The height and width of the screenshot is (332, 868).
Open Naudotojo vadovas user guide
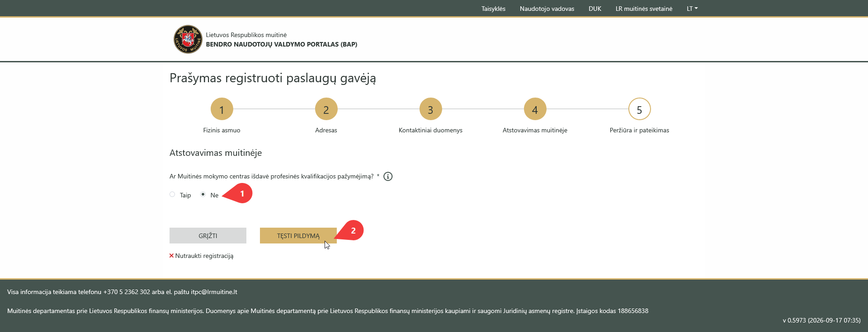point(547,9)
